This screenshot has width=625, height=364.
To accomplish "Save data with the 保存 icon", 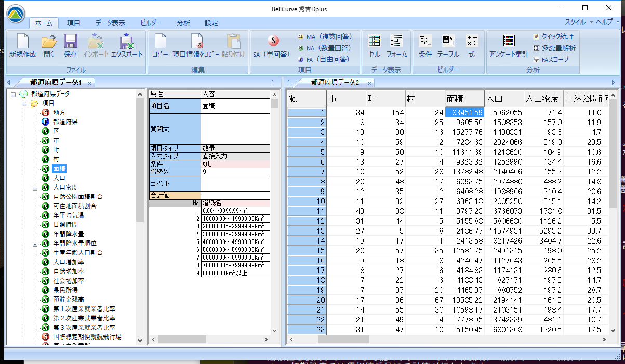I will (x=71, y=45).
